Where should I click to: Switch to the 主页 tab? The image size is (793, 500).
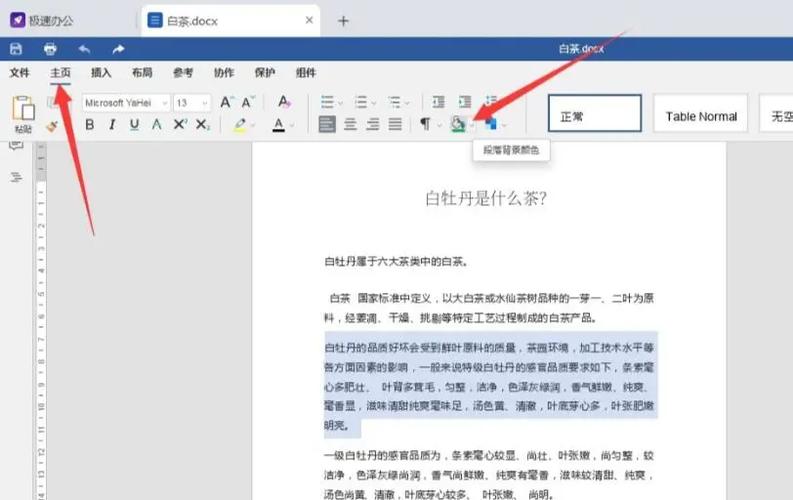(60, 73)
